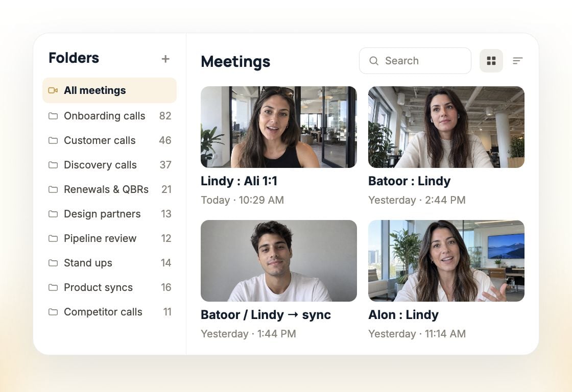
Task: Open the Lindy : Ali 1:1 video thumbnail
Action: coord(279,127)
